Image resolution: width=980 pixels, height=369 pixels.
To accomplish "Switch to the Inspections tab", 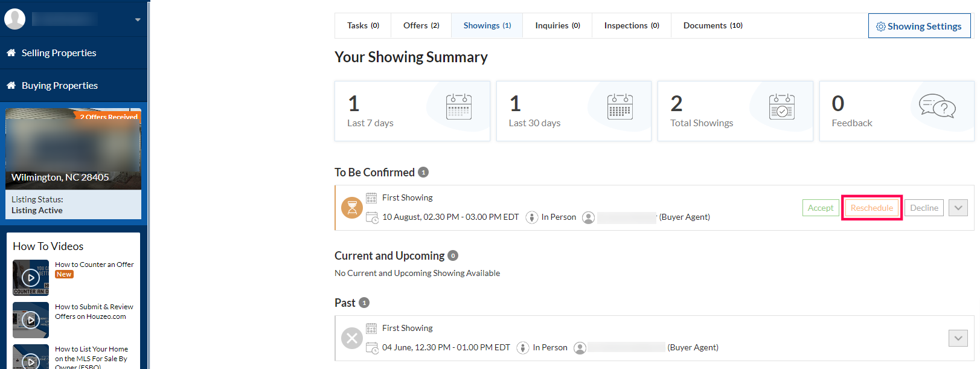I will (631, 25).
